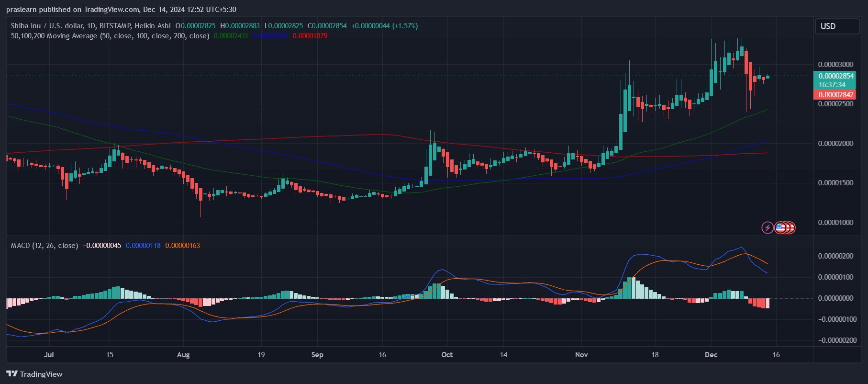Click the front US flag economic event icon
Image resolution: width=868 pixels, height=384 pixels.
click(x=780, y=228)
